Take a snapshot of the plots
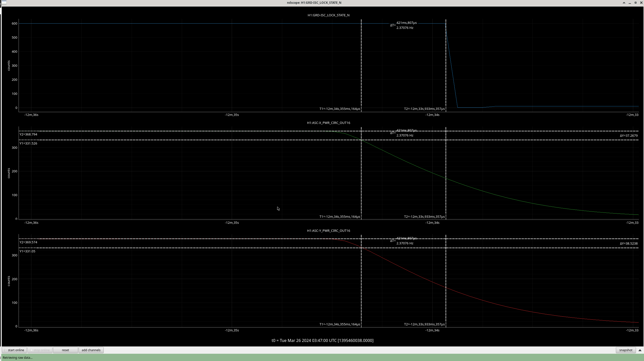Image resolution: width=644 pixels, height=361 pixels. click(x=625, y=350)
